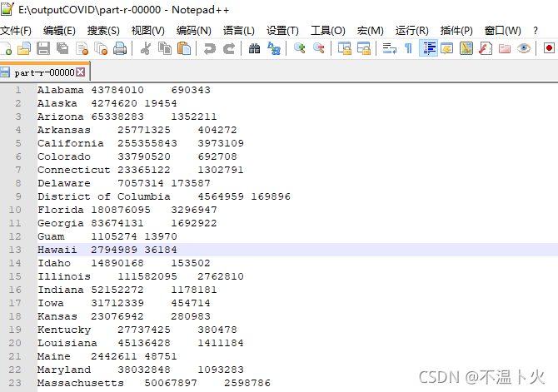
Task: Open the 窗口(W) menu
Action: 502,31
